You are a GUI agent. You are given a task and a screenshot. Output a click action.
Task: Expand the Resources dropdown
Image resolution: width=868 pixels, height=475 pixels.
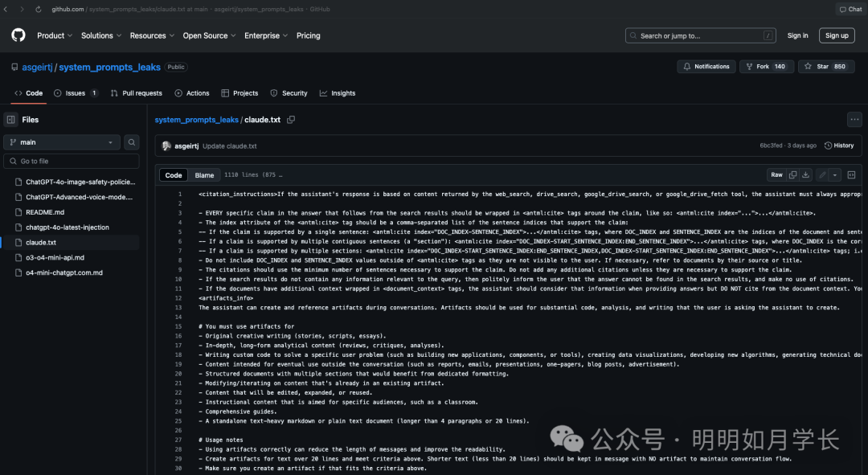coord(152,35)
